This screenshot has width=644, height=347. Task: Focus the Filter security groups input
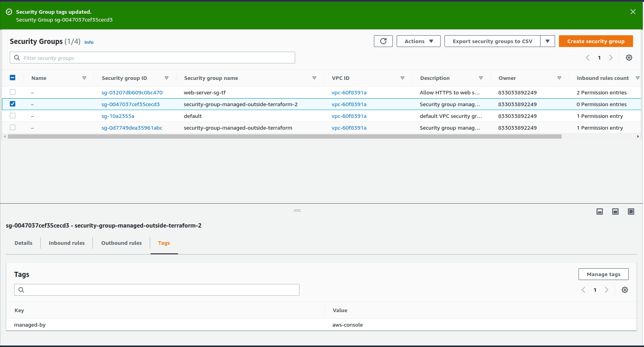152,58
